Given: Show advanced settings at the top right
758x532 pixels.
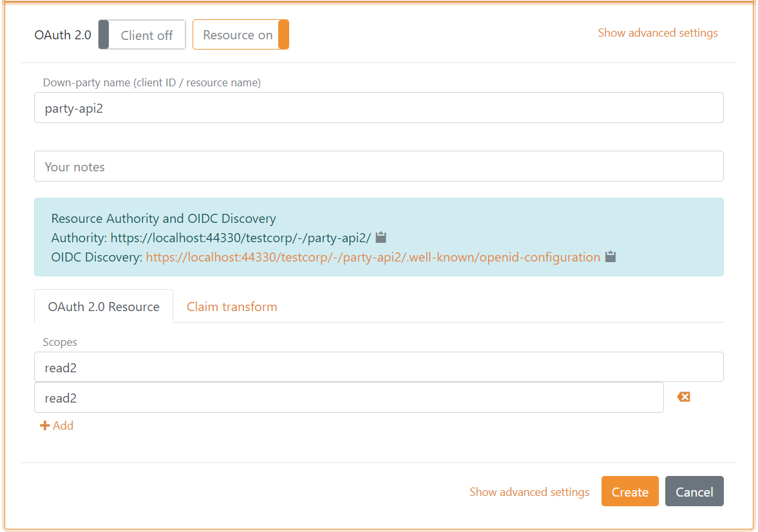Looking at the screenshot, I should click(x=658, y=33).
